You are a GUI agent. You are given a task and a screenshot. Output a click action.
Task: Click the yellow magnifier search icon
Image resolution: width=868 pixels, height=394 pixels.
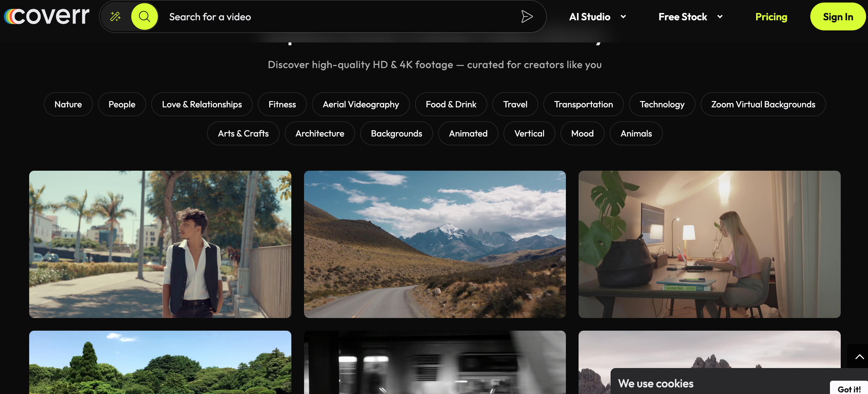[144, 16]
